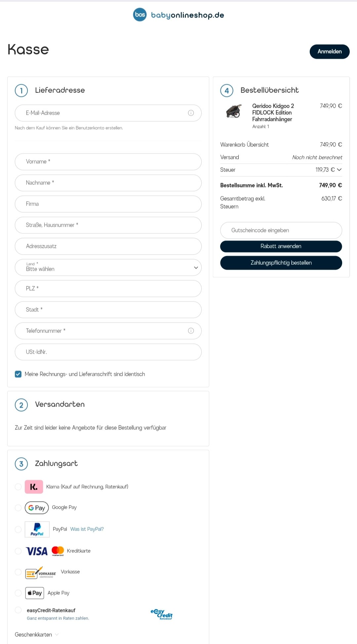Click the easyCredit logo
Screen dimensions: 357x644
tap(162, 614)
